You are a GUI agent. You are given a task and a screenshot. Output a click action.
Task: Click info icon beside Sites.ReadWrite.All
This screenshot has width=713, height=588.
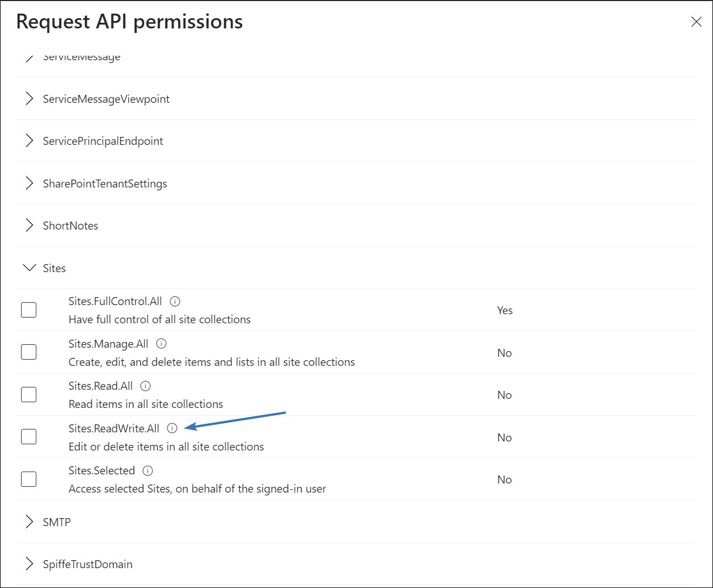point(172,428)
